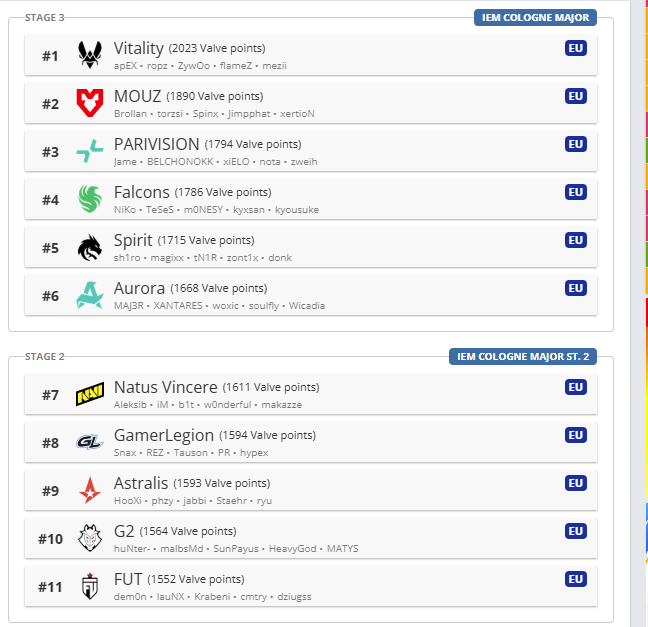The width and height of the screenshot is (648, 627).
Task: Click the Vitality bee logo
Action: [90, 55]
